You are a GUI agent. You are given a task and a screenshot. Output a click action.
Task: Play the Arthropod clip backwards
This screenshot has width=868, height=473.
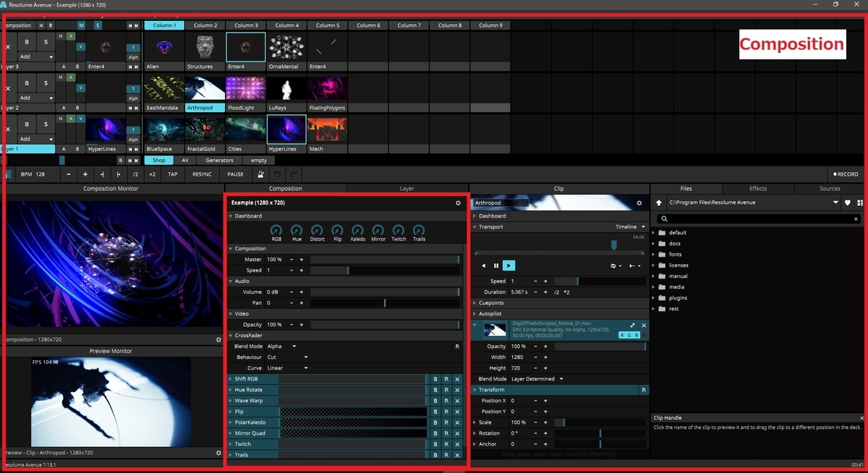click(484, 266)
